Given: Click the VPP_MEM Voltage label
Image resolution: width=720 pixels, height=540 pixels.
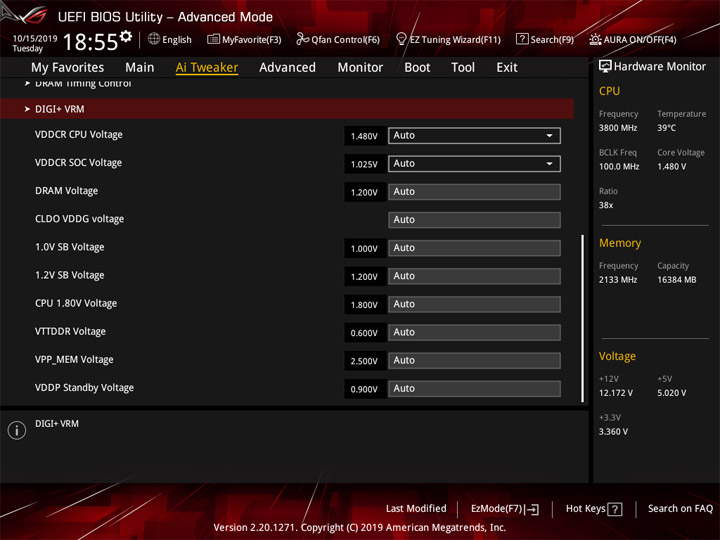Looking at the screenshot, I should click(x=74, y=360).
